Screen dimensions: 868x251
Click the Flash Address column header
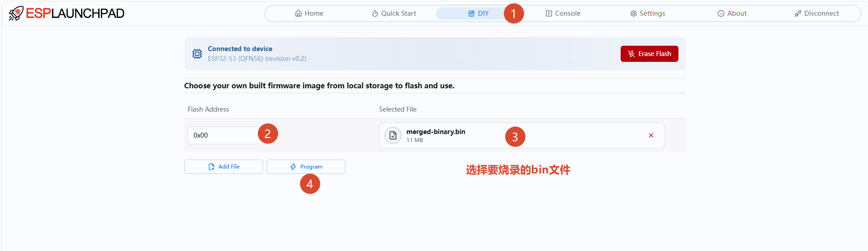pos(208,109)
